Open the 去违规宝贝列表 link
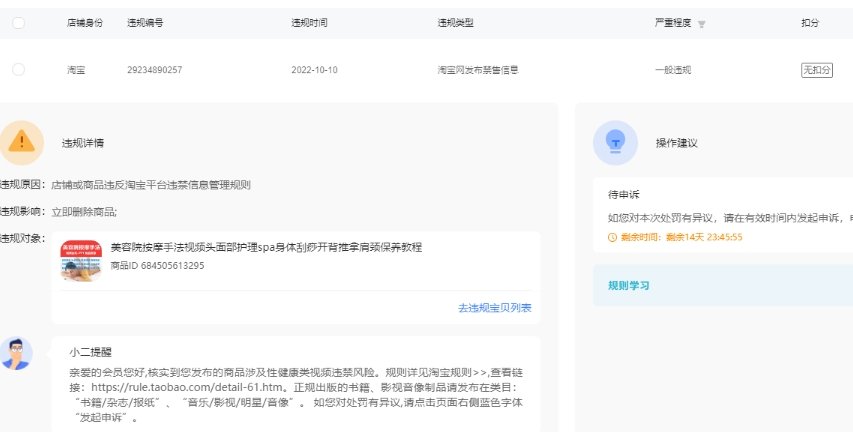This screenshot has width=853, height=432. click(x=494, y=308)
